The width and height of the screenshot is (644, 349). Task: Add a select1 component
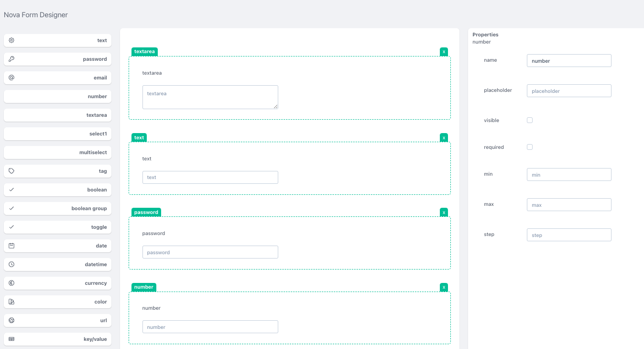pyautogui.click(x=57, y=134)
